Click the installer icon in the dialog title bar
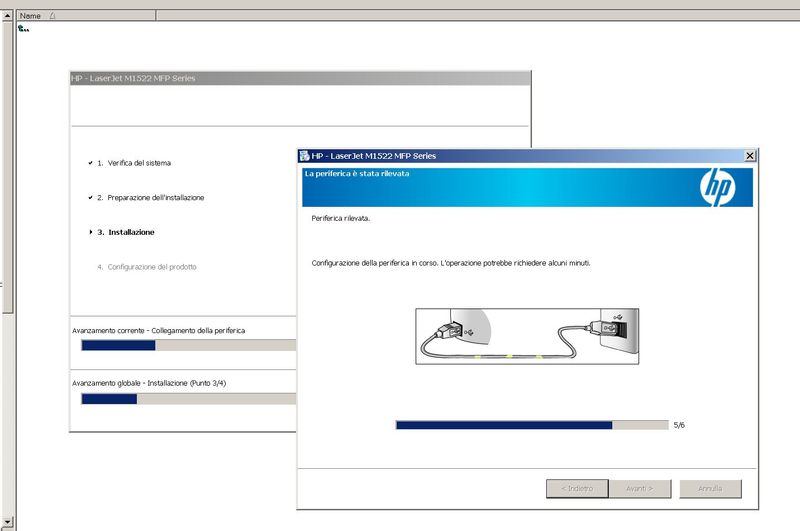This screenshot has height=531, width=800. tap(305, 156)
